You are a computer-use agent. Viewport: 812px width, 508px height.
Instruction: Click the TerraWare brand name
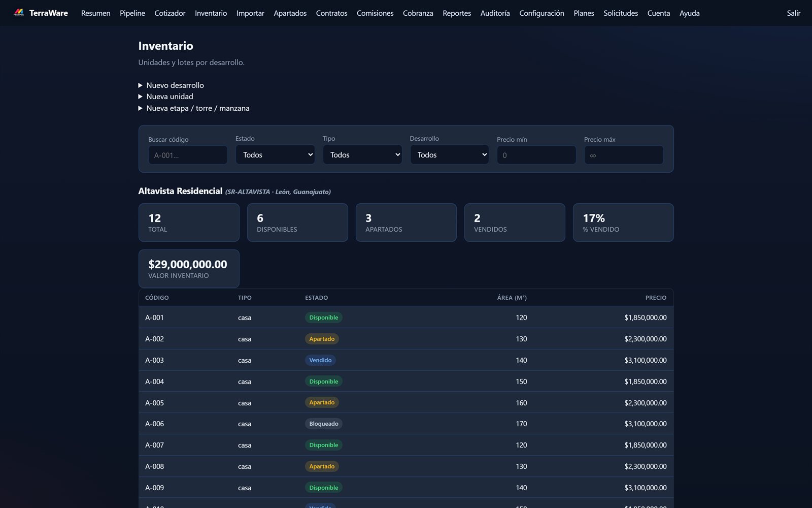pyautogui.click(x=49, y=13)
